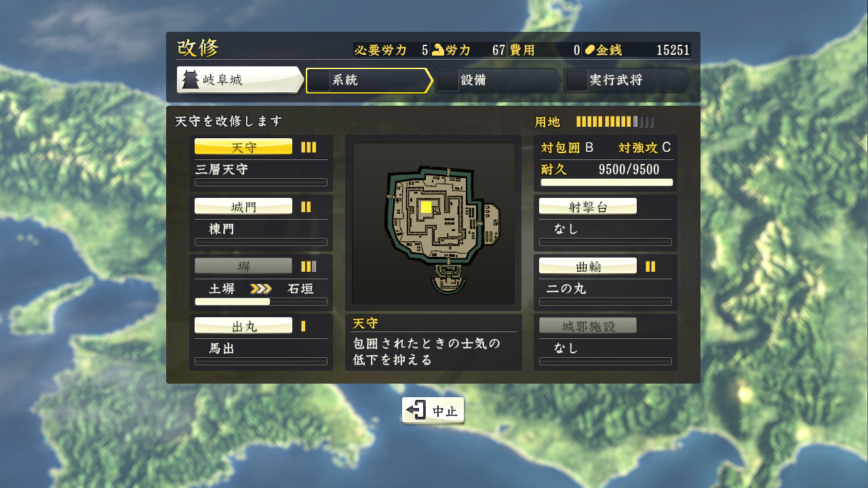
Task: Click the empty box in 実行武将 step
Action: pos(576,81)
